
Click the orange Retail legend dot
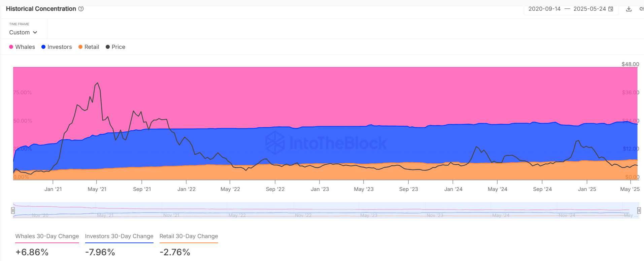point(80,47)
